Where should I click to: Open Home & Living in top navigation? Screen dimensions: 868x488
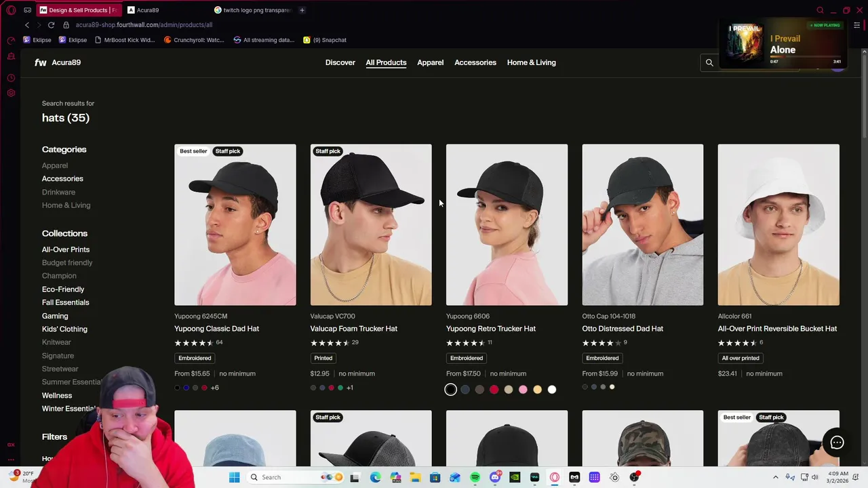coord(531,62)
